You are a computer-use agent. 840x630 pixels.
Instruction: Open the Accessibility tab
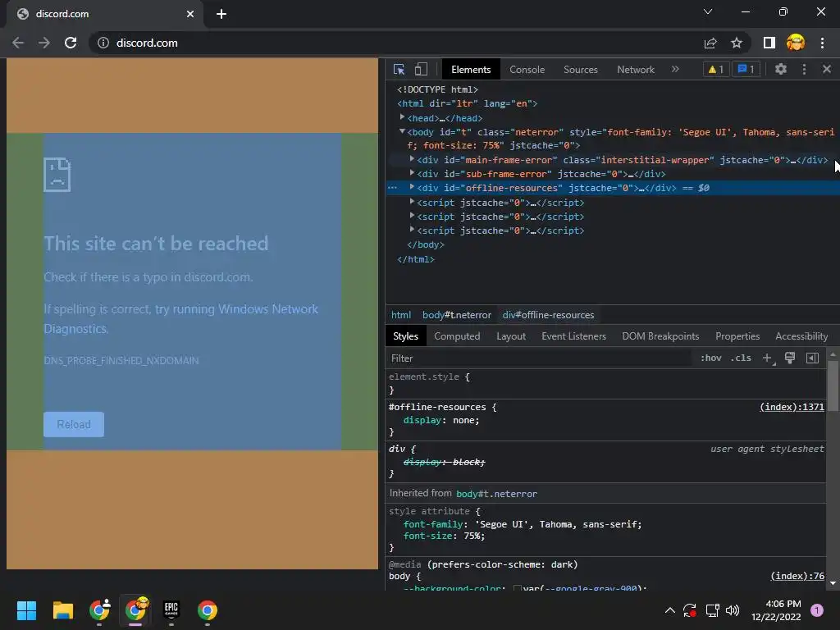coord(801,336)
